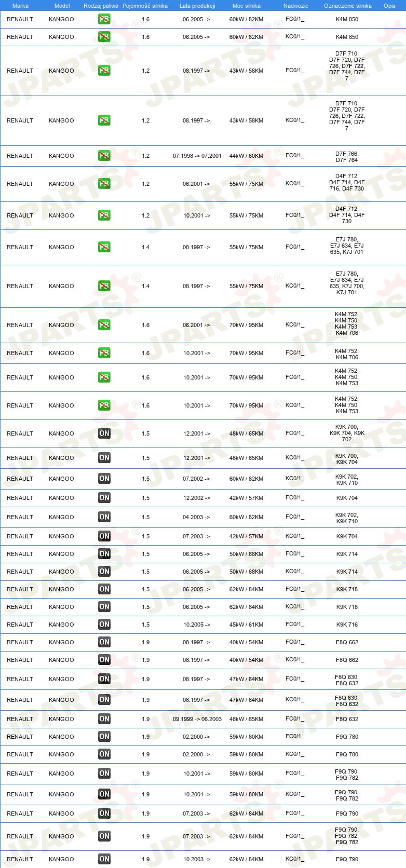This screenshot has height=868, width=406.
Task: Click the Opis column header
Action: pos(389,6)
